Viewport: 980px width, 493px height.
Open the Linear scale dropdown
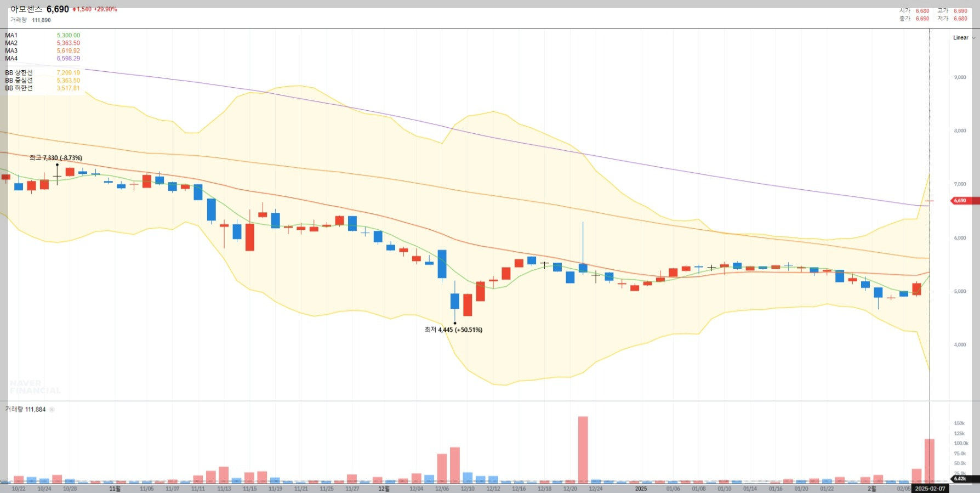964,38
